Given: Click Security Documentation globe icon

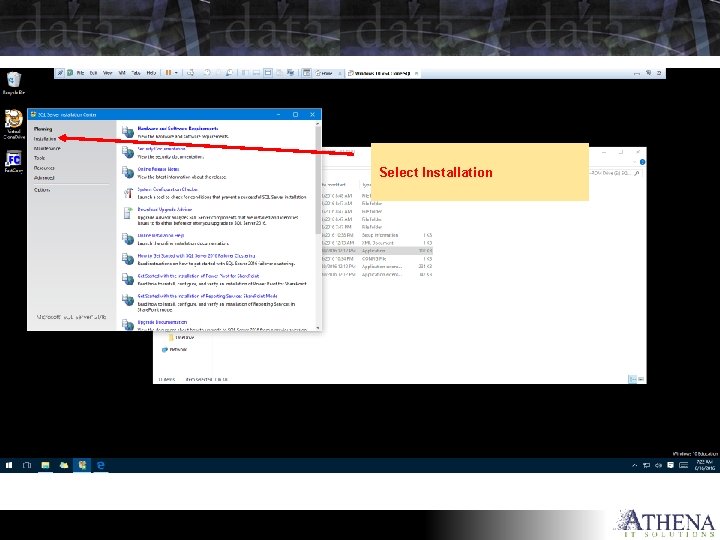Looking at the screenshot, I should (x=128, y=152).
